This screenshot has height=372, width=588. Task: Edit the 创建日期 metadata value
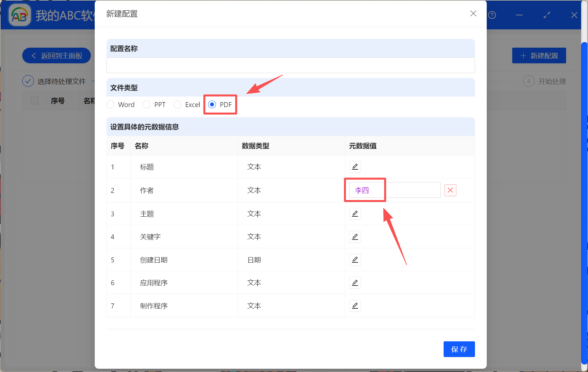coord(355,260)
